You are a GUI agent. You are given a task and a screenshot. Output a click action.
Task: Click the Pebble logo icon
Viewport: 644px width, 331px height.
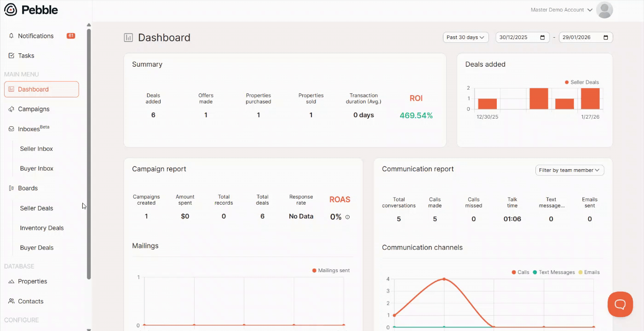click(x=10, y=10)
